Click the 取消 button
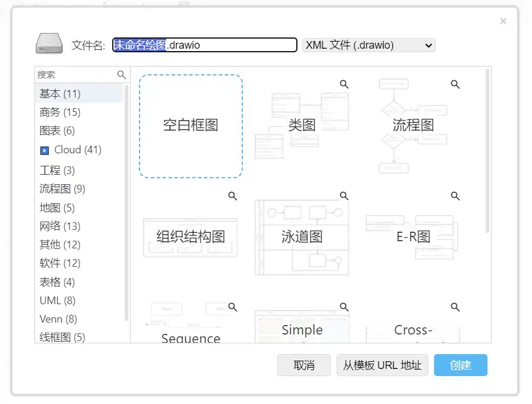The width and height of the screenshot is (532, 404). point(303,365)
